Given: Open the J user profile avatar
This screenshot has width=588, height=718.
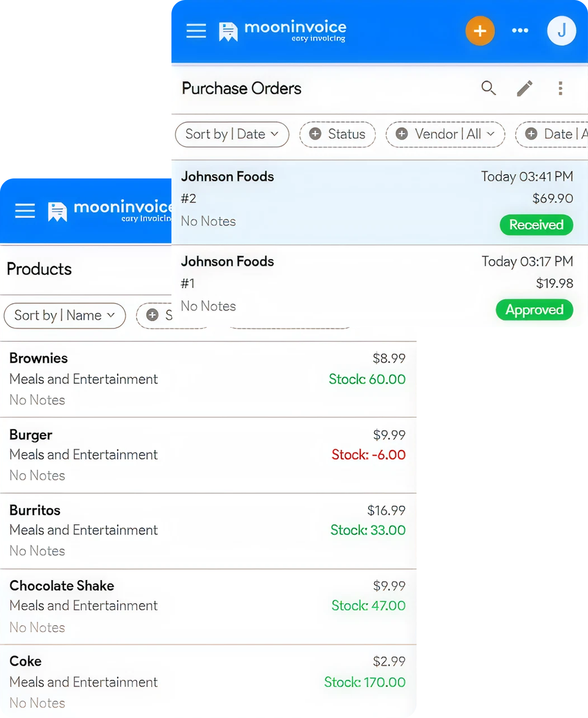Looking at the screenshot, I should [x=561, y=31].
